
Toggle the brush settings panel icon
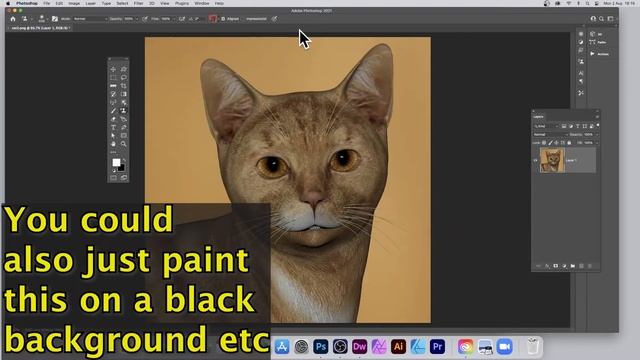pyautogui.click(x=55, y=19)
